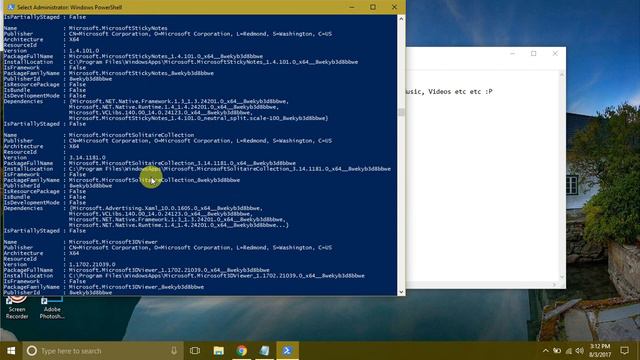640x360 pixels.
Task: Open the Windows Start menu
Action: point(11,351)
